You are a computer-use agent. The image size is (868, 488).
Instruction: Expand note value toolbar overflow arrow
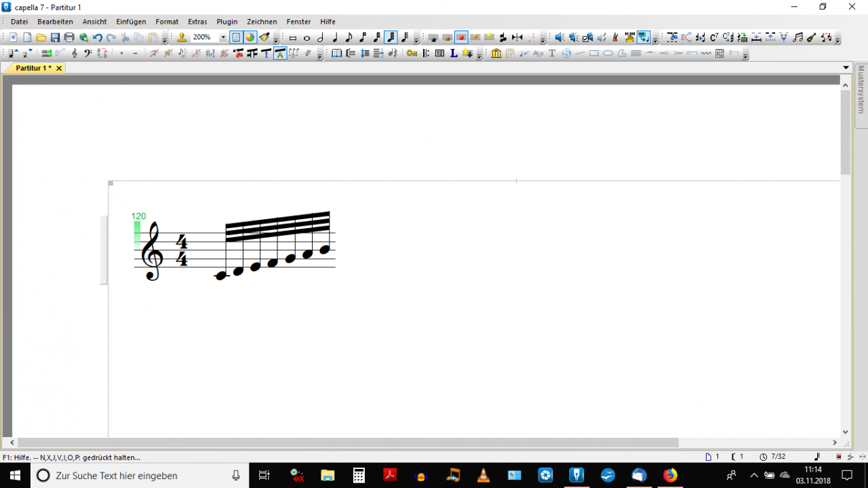point(416,39)
